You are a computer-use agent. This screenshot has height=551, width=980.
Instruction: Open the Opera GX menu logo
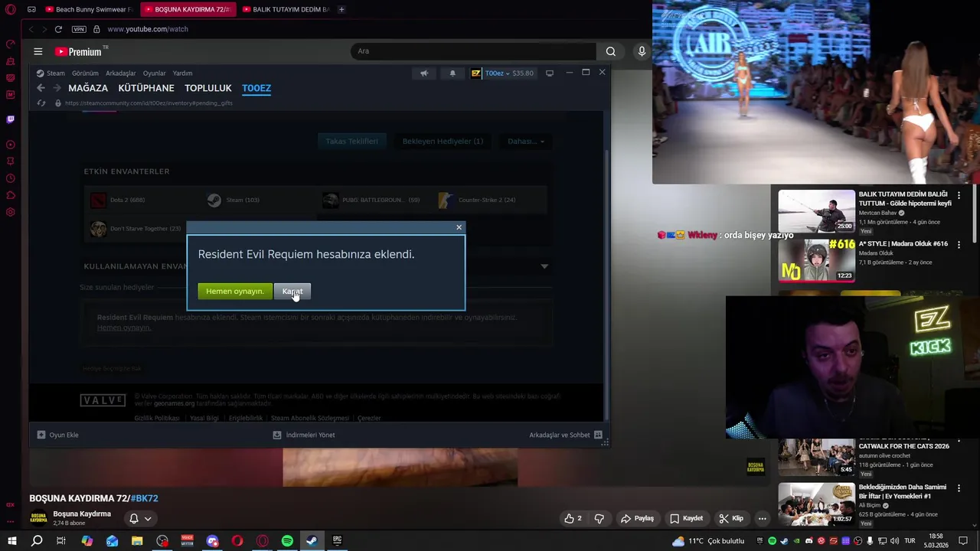(x=11, y=9)
